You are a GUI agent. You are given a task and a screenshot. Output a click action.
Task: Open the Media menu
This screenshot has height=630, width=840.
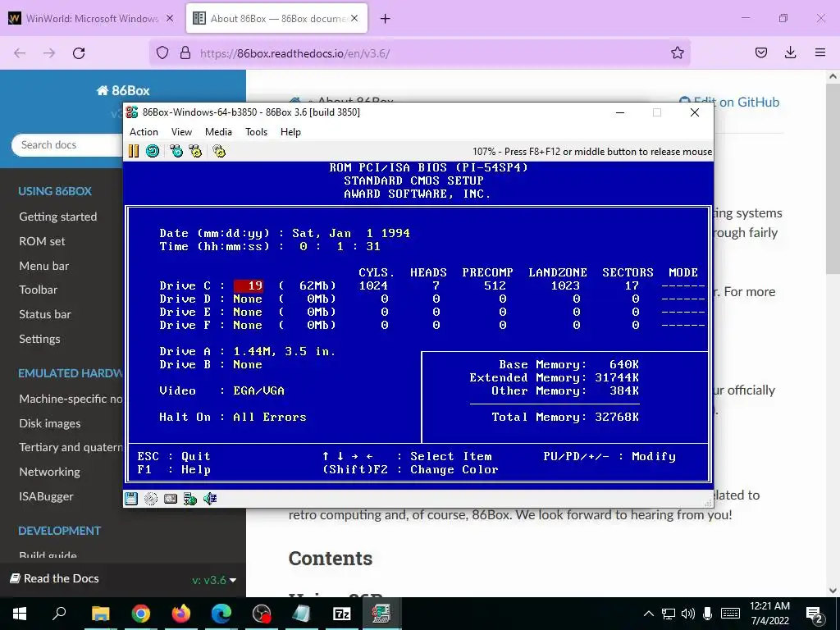[x=218, y=132]
